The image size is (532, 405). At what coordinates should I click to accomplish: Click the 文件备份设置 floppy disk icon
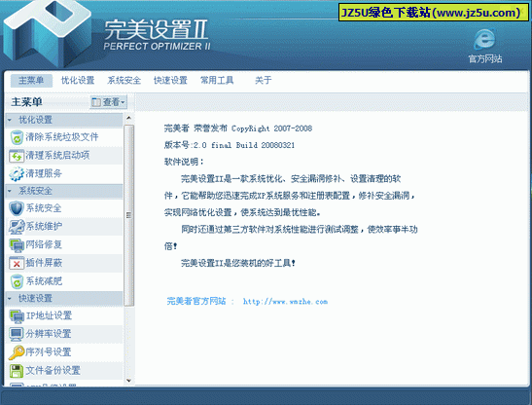[17, 371]
